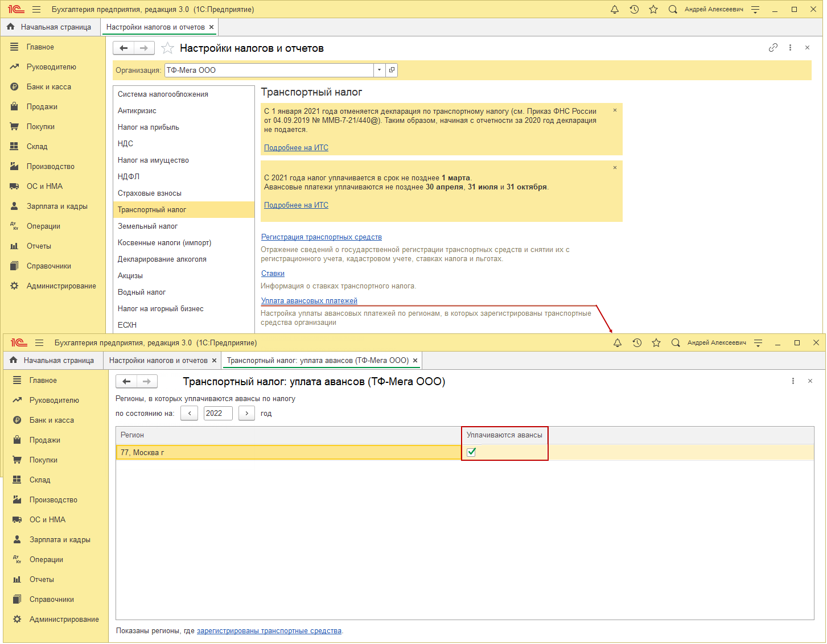Select НДС in settings list

(x=183, y=144)
